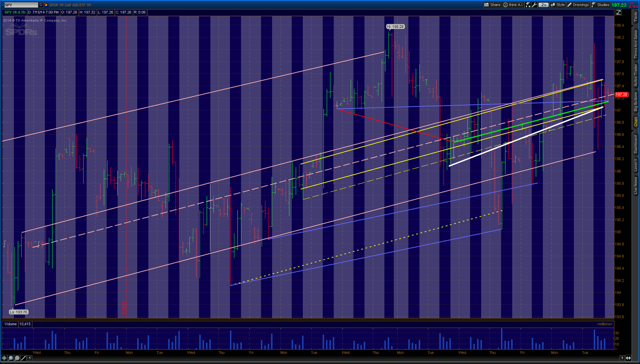Viewport: 640px width, 364px height.
Task: Select the bright green trendline drawing
Action: pyautogui.click(x=531, y=122)
